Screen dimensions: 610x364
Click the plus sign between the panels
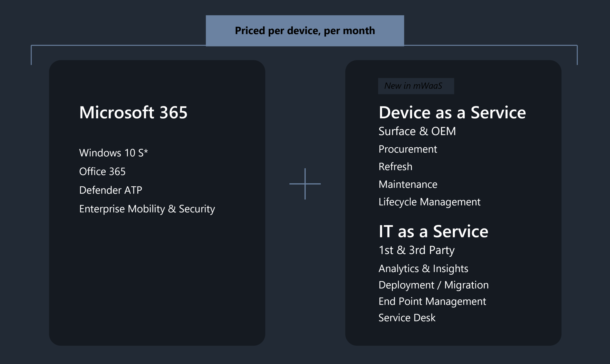[305, 184]
